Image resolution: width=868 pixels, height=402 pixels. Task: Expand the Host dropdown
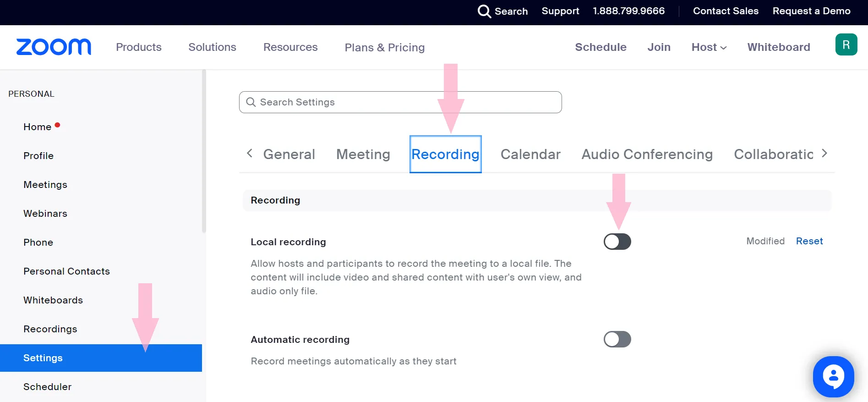click(x=709, y=47)
